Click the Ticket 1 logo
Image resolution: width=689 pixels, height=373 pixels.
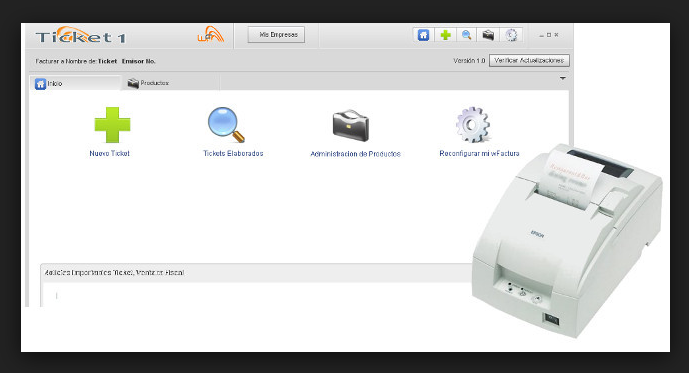pyautogui.click(x=80, y=36)
